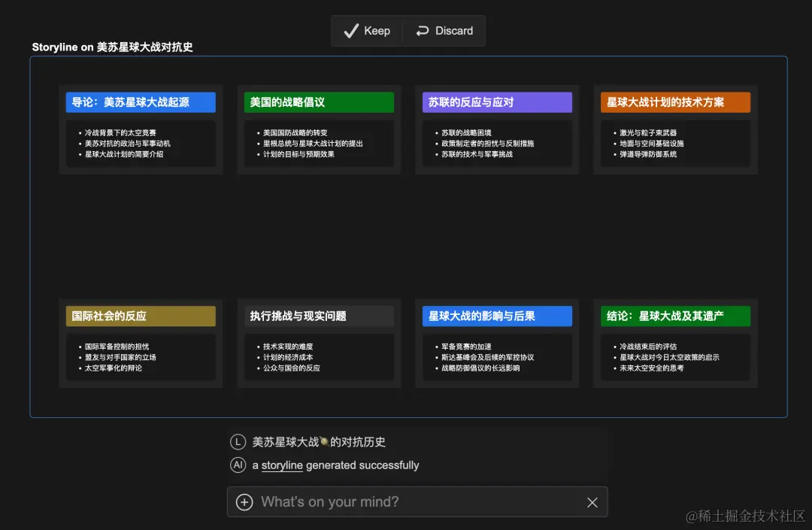Click bullet 里根总统与星球大战计划的提出
The height and width of the screenshot is (530, 812).
click(313, 144)
